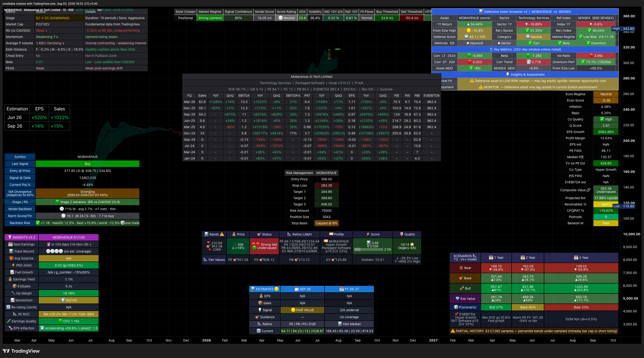Image resolution: width=644 pixels, height=358 pixels.
Task: Click the green checkmark in Co Quality High cell
Action: coord(602,119)
